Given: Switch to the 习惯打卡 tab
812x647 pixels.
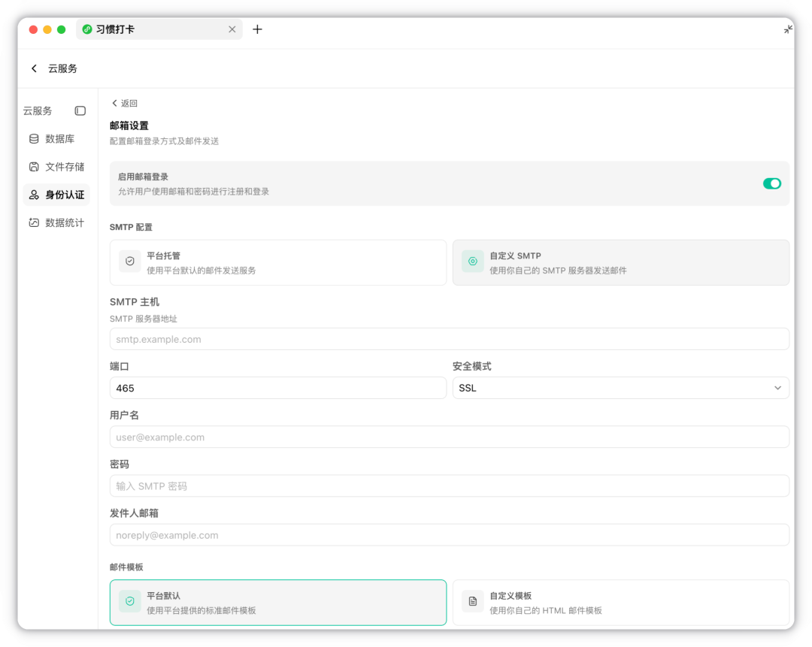Looking at the screenshot, I should tap(159, 29).
